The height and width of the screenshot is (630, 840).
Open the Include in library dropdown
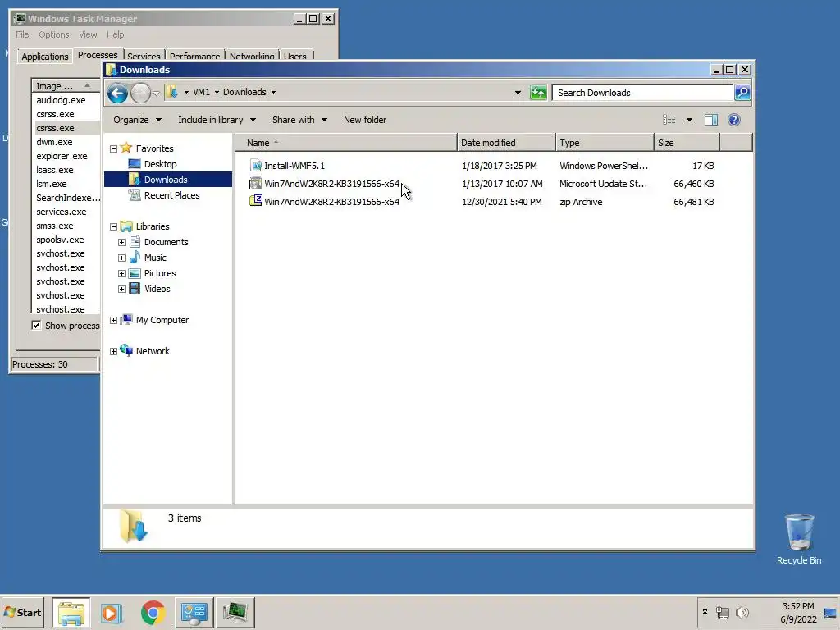coord(217,120)
